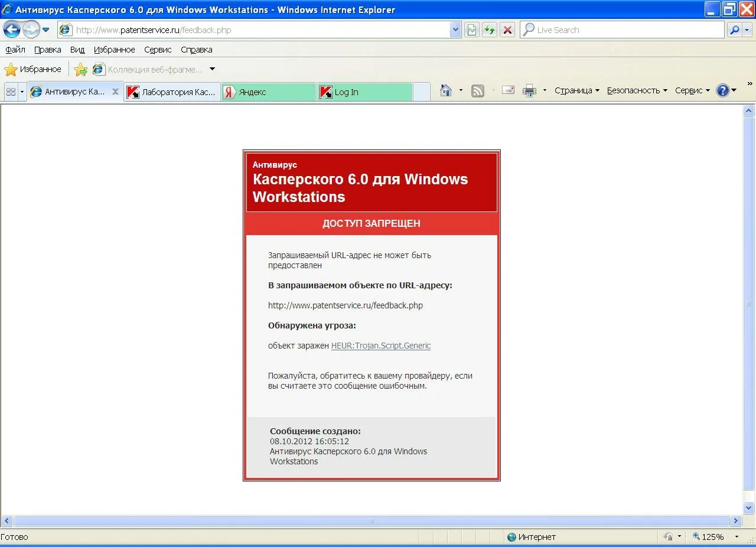Click the ДОСТУП ЗАПРЕЩЕН heading
This screenshot has height=547, width=756.
pos(372,223)
